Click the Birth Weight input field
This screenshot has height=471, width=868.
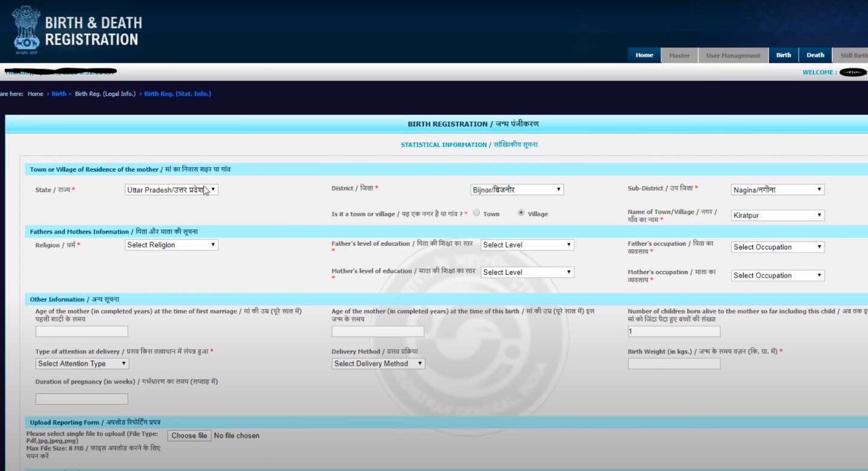(674, 363)
